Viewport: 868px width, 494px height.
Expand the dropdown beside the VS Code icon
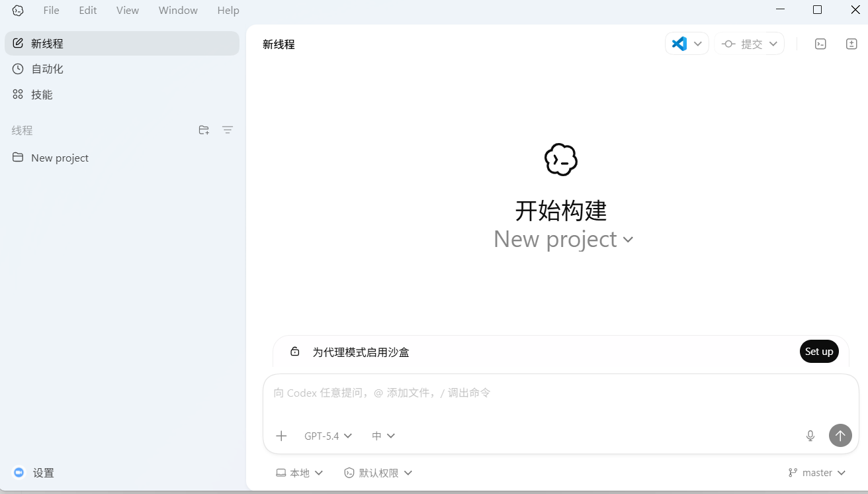(698, 44)
